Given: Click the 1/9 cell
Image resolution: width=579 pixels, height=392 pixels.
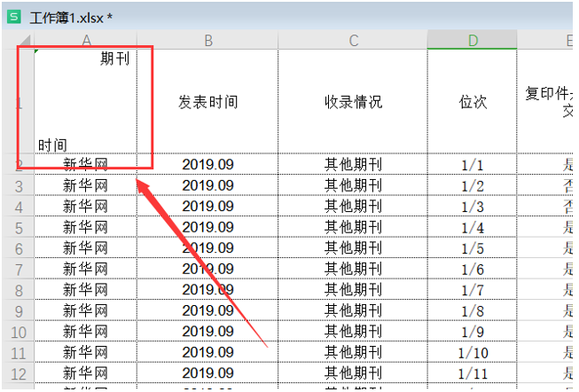Looking at the screenshot, I should tap(473, 332).
